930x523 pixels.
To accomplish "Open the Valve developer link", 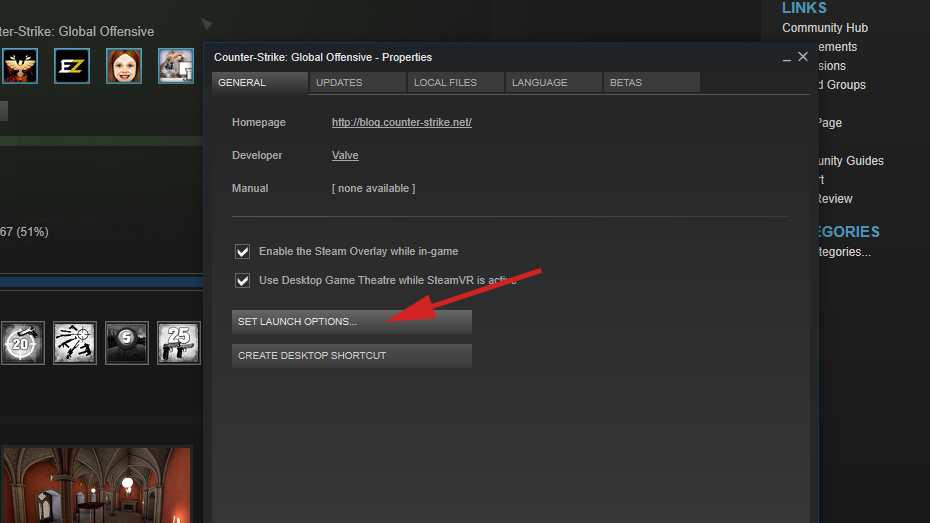I will (x=345, y=155).
